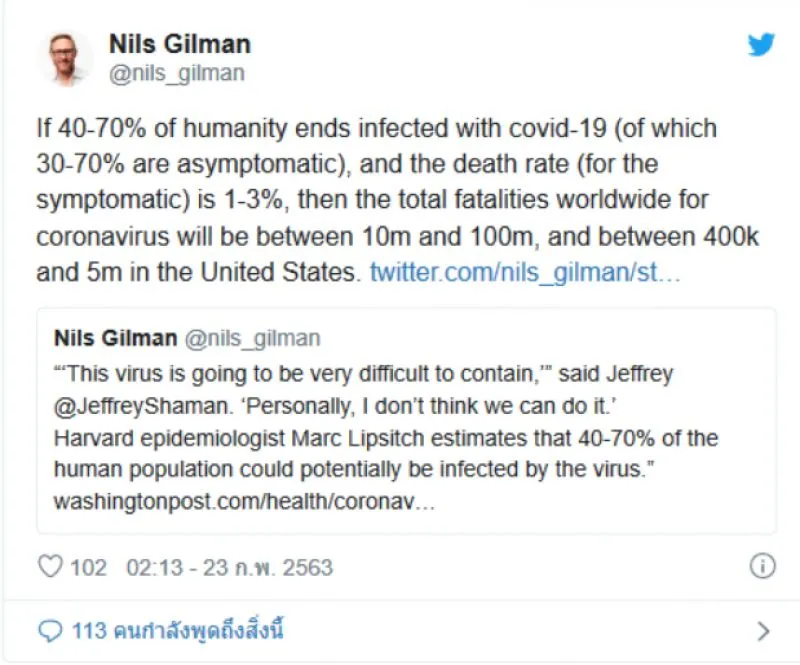Like the tweet with the heart icon
The width and height of the screenshot is (800, 665).
click(x=50, y=567)
